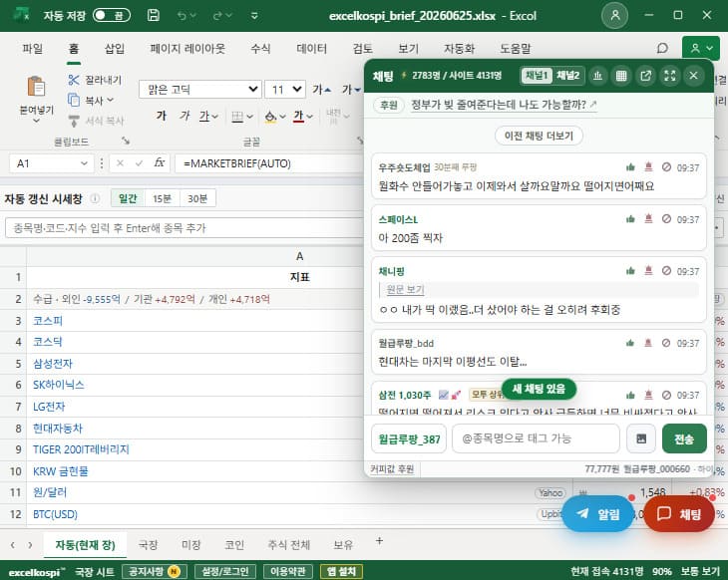Click the save disk icon
The width and height of the screenshot is (728, 580).
coord(153,15)
